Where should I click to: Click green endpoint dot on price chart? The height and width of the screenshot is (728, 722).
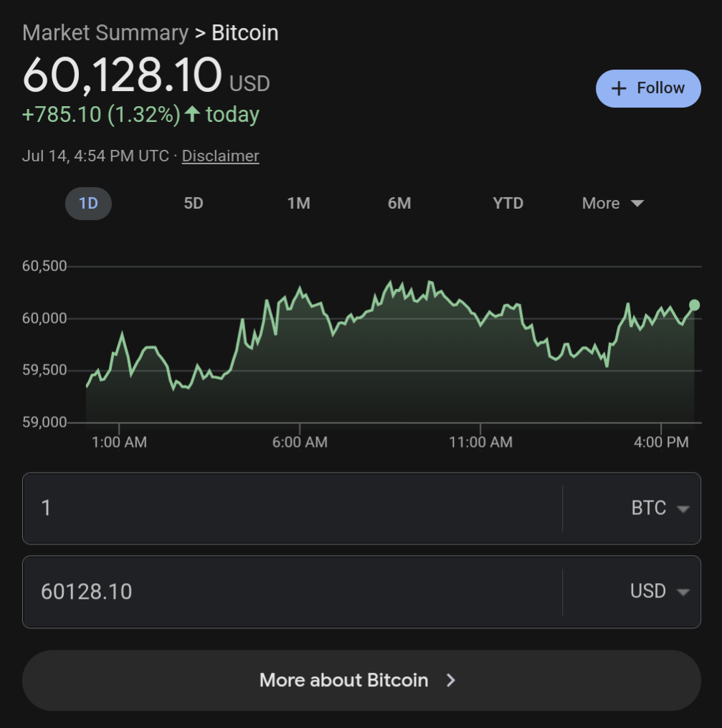[x=694, y=305]
